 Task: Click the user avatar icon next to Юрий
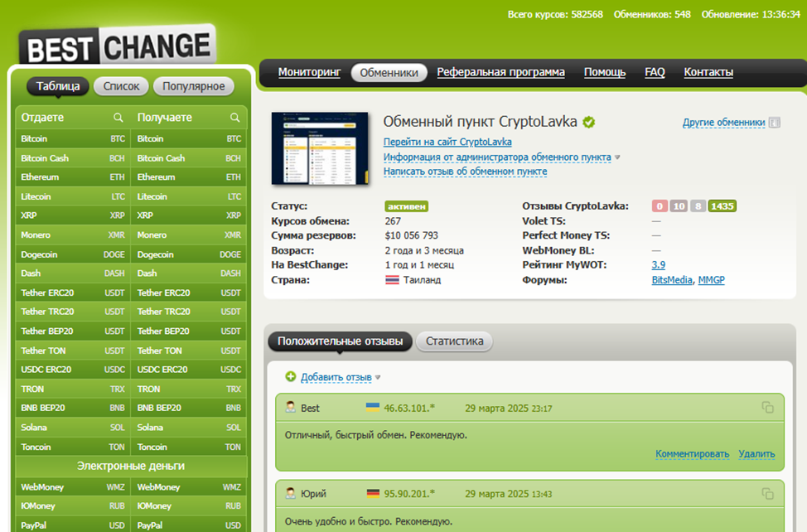coord(290,493)
